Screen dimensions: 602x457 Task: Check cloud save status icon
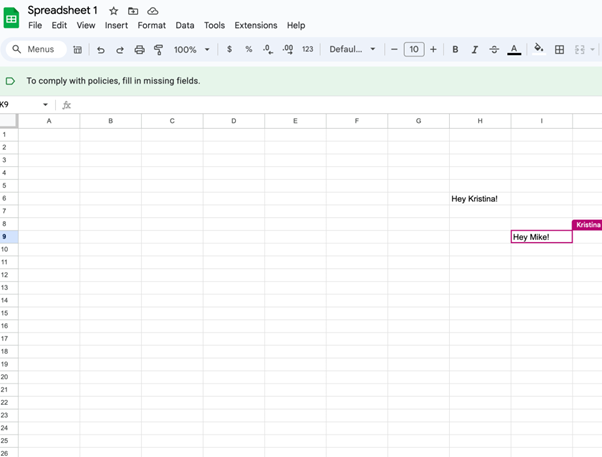[153, 11]
